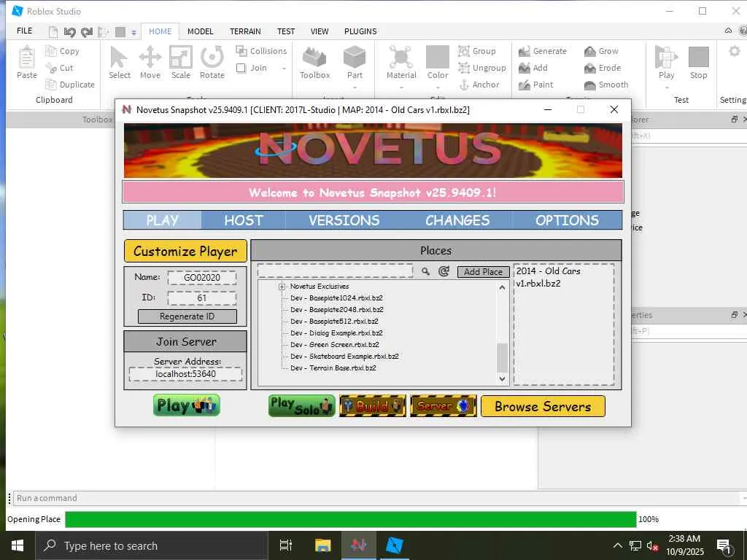
Task: Click the New file icon in quick access bar
Action: point(53,32)
